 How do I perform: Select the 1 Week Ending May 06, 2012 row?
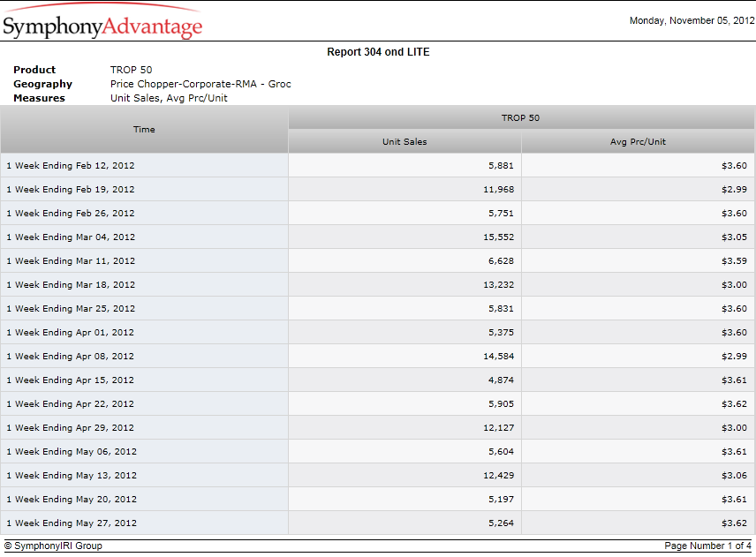[x=377, y=451]
